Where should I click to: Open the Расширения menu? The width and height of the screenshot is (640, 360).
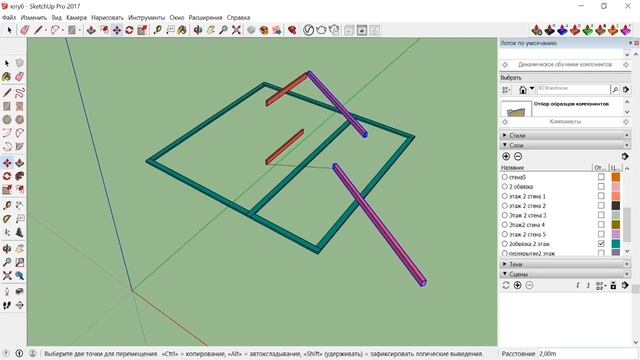205,18
